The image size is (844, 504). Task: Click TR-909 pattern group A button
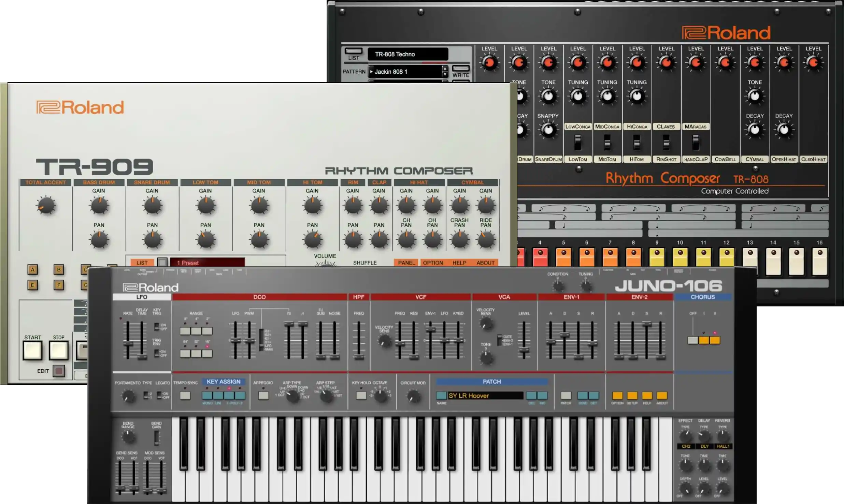[32, 270]
